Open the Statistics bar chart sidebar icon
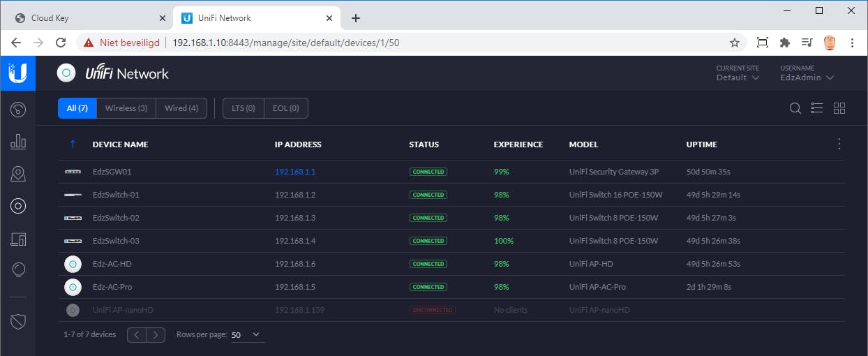868x356 pixels. click(x=18, y=142)
